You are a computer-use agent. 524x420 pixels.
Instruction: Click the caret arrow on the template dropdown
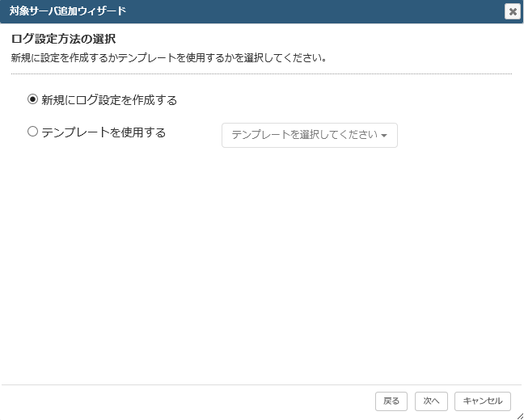point(384,136)
